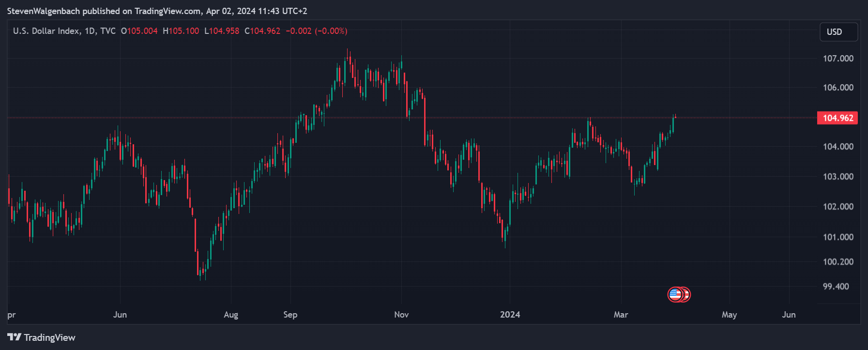Click the Aug time axis label
Image resolution: width=868 pixels, height=350 pixels.
click(231, 315)
